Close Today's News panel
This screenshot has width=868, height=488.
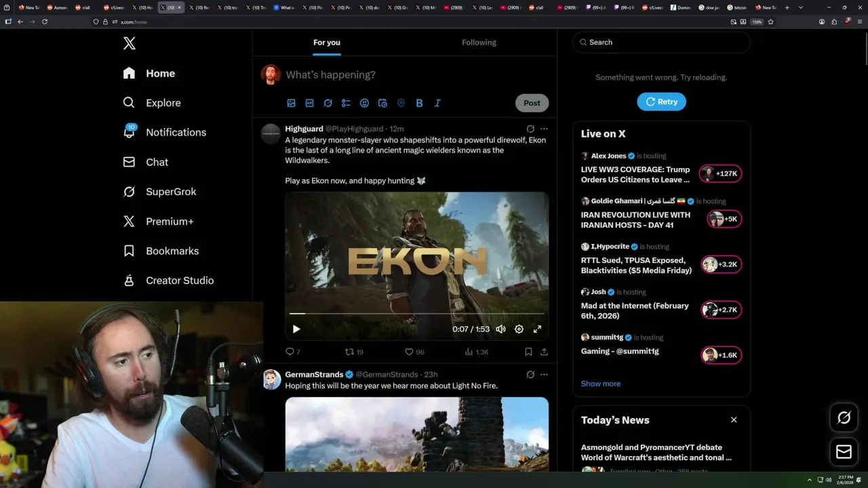[734, 420]
